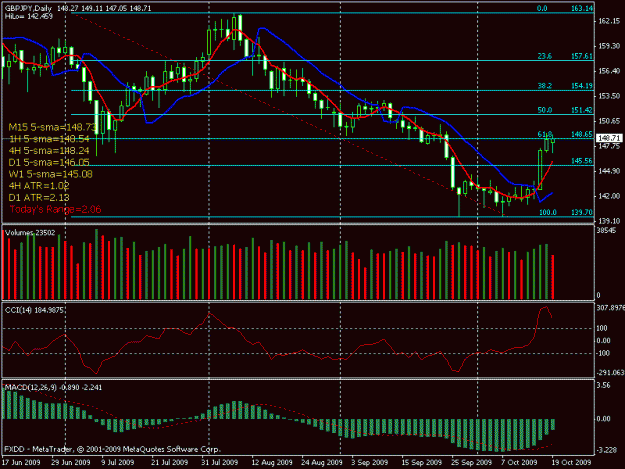Select the 9 Jul 2009 date axis label
The image size is (625, 469).
tap(118, 463)
